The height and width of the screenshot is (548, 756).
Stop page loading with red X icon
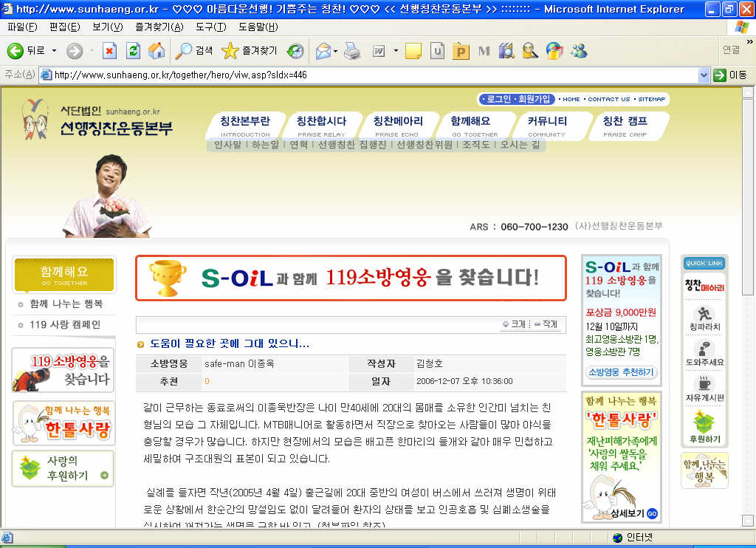click(x=109, y=51)
